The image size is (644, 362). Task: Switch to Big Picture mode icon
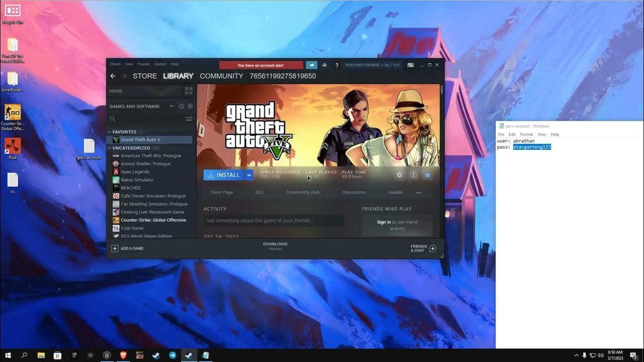(411, 65)
